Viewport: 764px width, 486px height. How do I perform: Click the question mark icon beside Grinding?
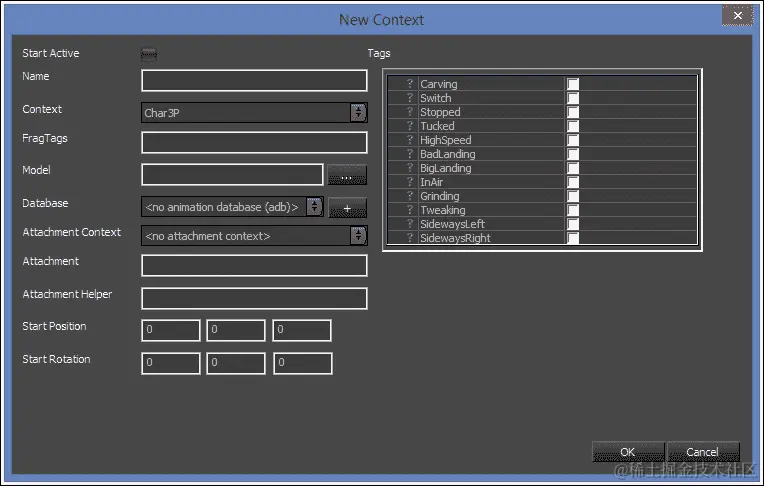(x=410, y=196)
